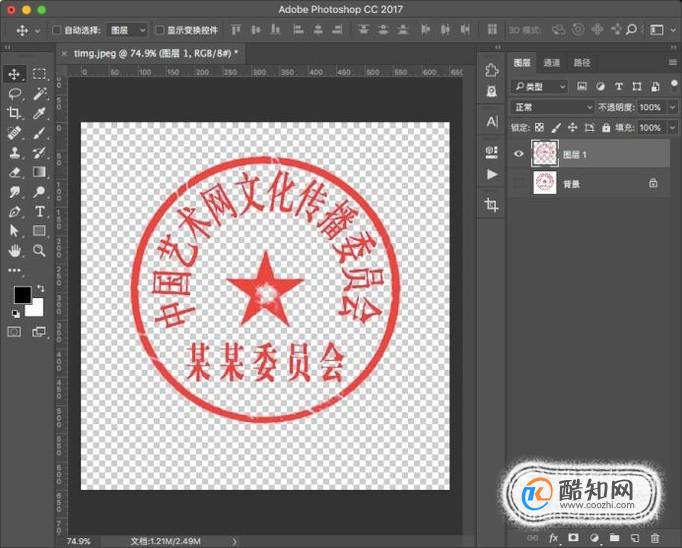Select the Brush tool
This screenshot has width=682, height=548.
[39, 133]
